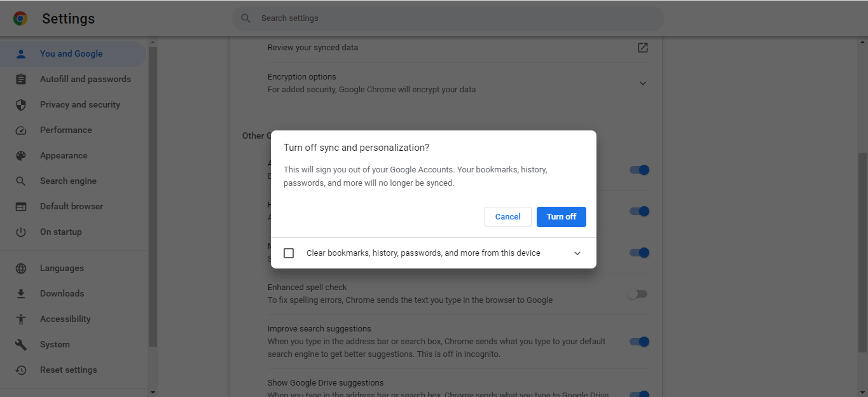868x397 pixels.
Task: Open external link icon for synced data
Action: coord(643,48)
